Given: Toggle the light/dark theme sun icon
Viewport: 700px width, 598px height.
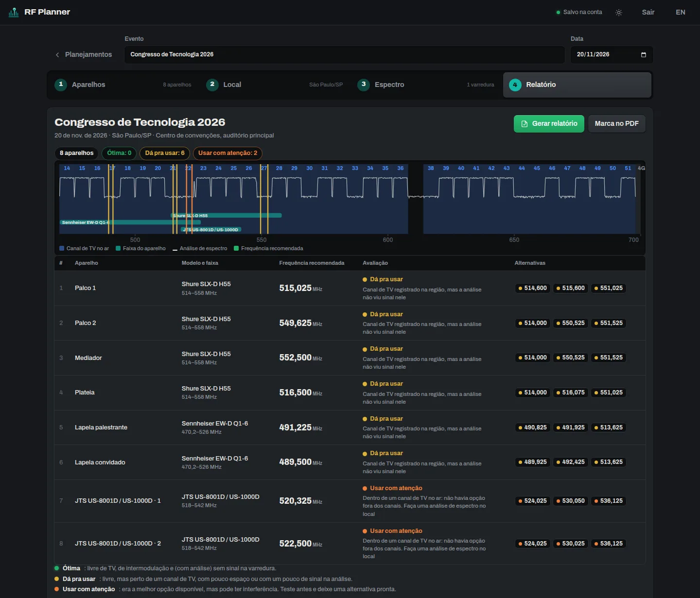Looking at the screenshot, I should [x=619, y=13].
